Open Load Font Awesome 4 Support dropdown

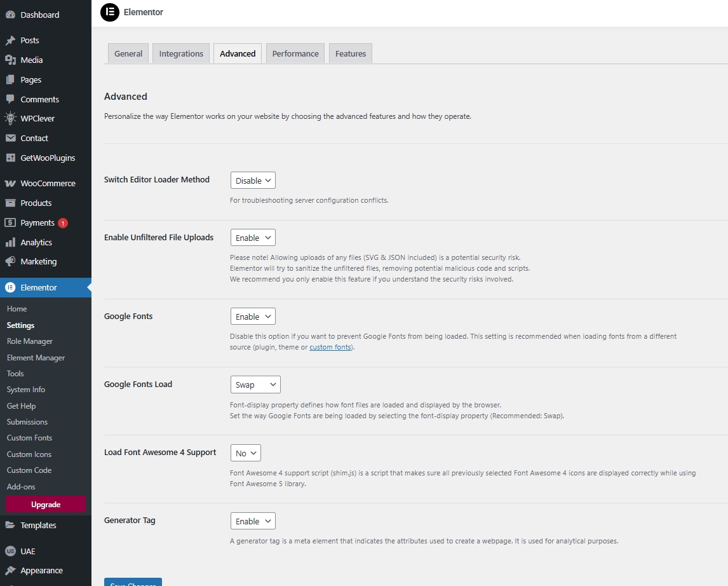245,453
